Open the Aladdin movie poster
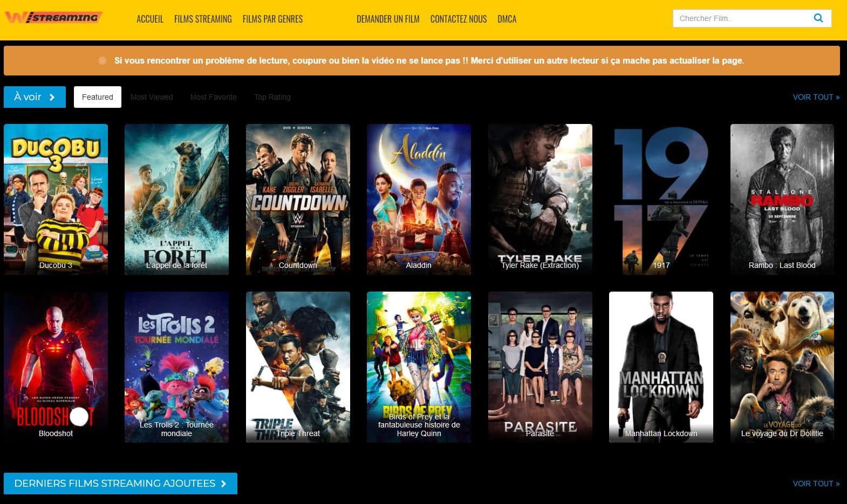 point(419,199)
